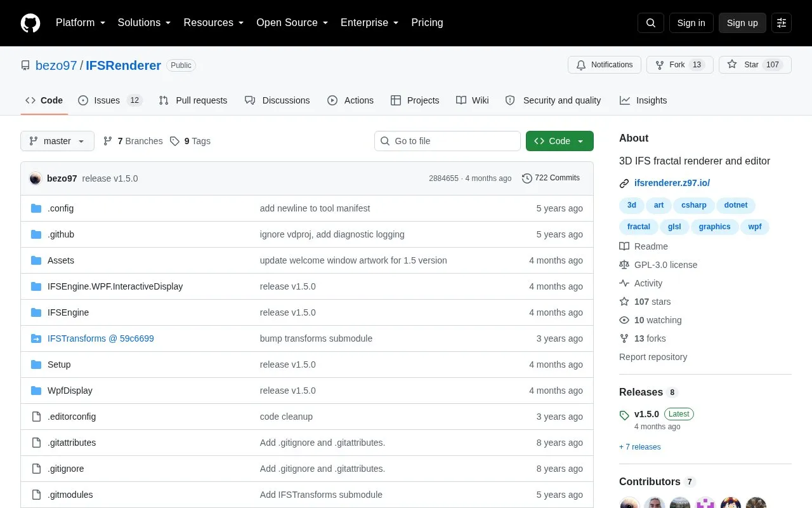Click the WpfDisplay folder icon
This screenshot has width=812, height=508.
pyautogui.click(x=36, y=391)
